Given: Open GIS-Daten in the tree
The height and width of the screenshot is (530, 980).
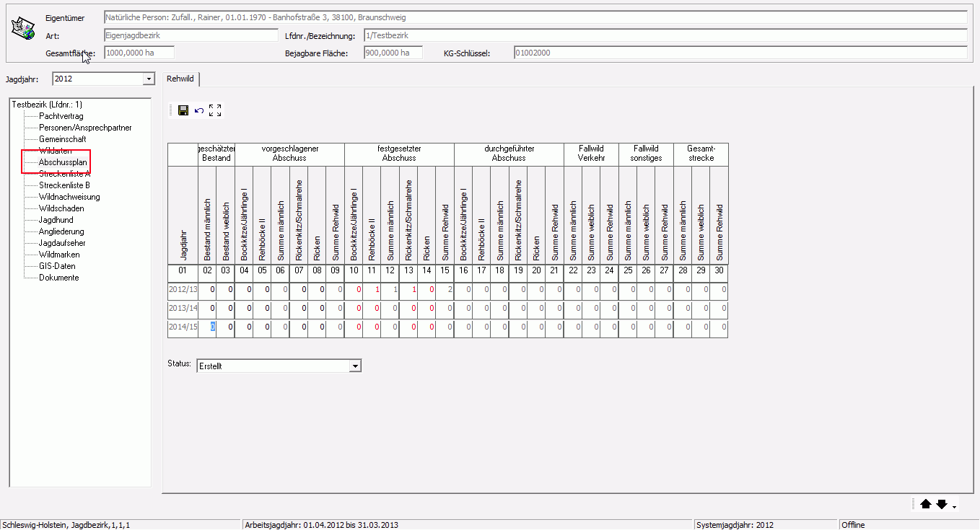Looking at the screenshot, I should click(x=57, y=266).
